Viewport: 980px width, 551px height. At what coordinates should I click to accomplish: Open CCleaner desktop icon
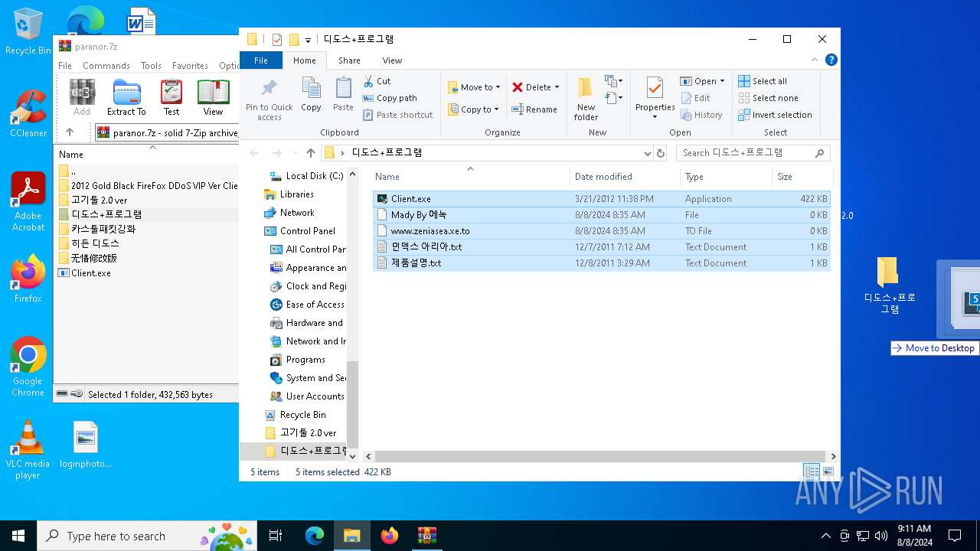pyautogui.click(x=28, y=113)
